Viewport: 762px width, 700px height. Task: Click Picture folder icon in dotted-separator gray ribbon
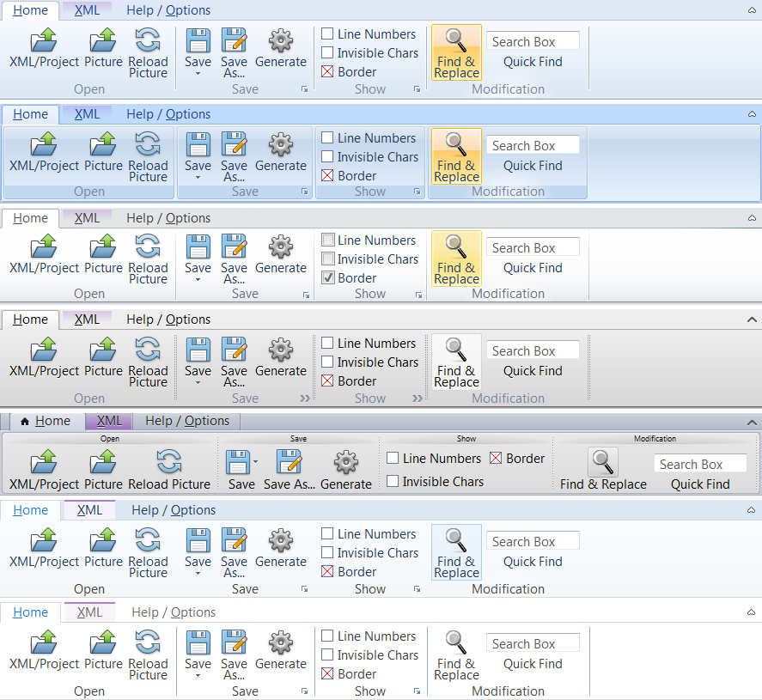coord(103,350)
